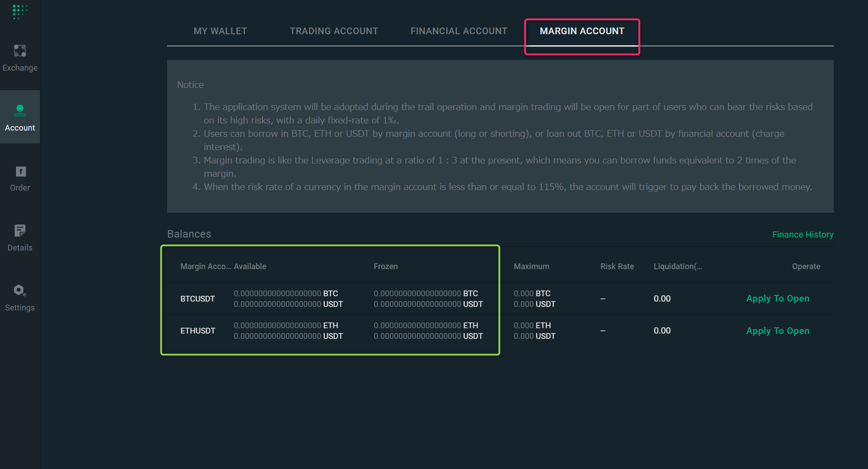Click BTCUSDT frozen BTC balance value
The image size is (868, 469).
pyautogui.click(x=426, y=294)
